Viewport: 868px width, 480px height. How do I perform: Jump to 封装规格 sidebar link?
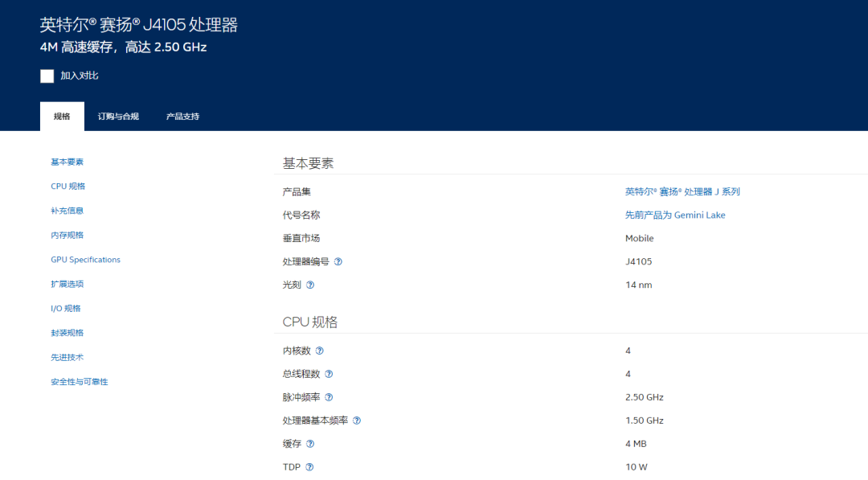pos(67,333)
